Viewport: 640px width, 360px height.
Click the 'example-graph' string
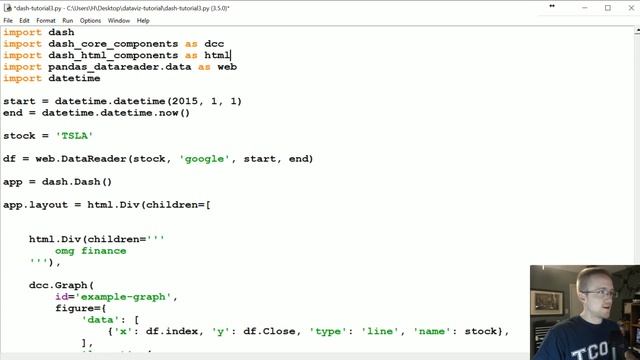pyautogui.click(x=123, y=297)
